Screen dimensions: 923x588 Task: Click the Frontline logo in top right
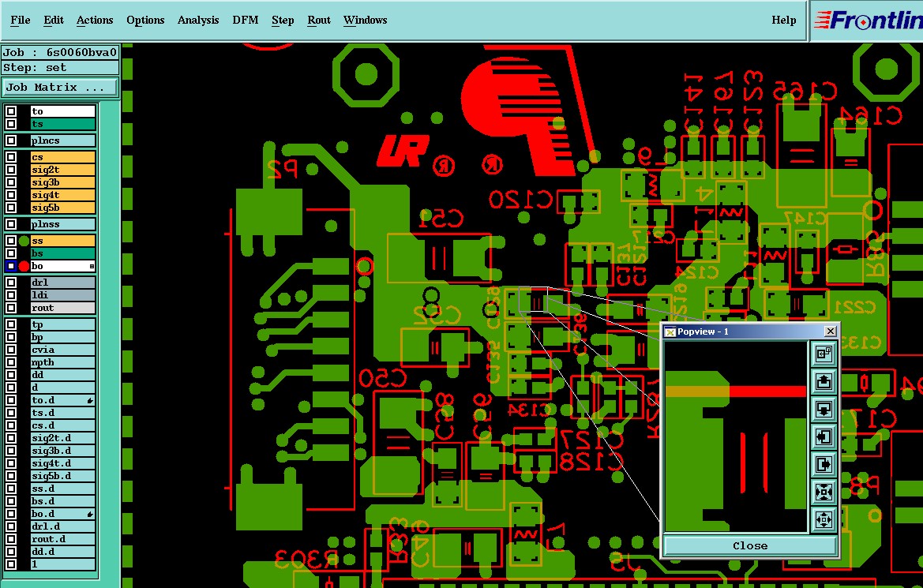(x=868, y=21)
